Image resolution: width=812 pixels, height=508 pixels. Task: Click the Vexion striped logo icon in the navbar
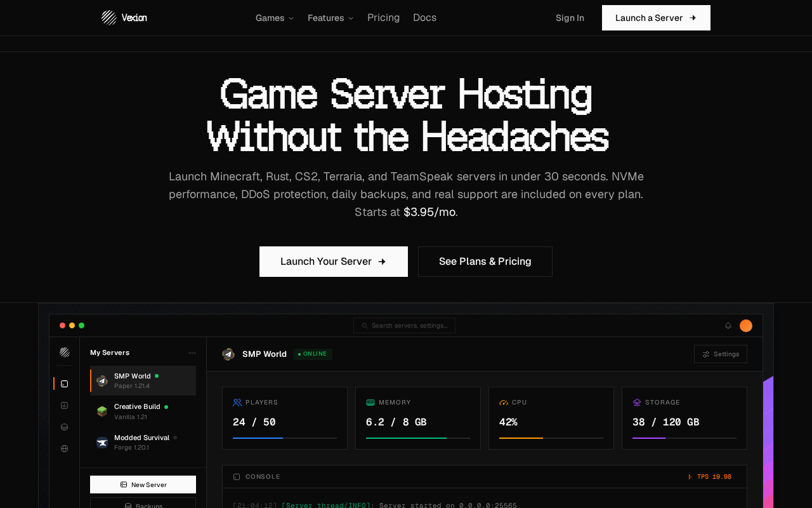(x=109, y=18)
